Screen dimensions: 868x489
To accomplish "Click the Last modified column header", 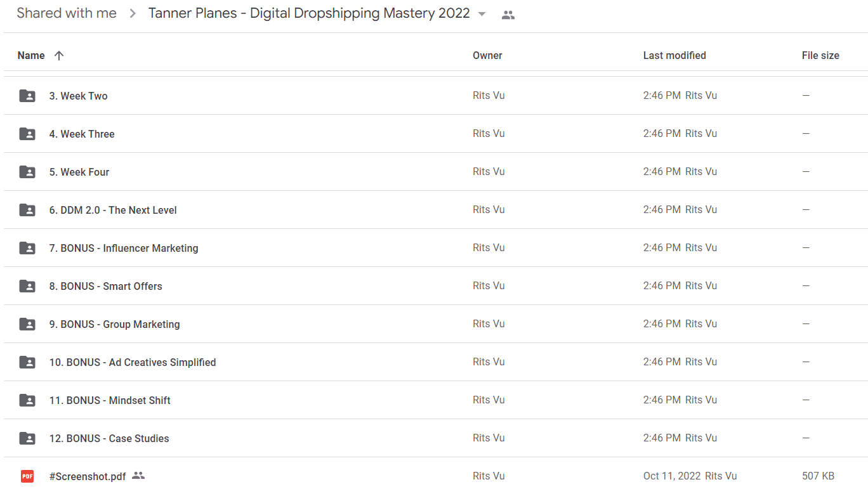I will [674, 56].
